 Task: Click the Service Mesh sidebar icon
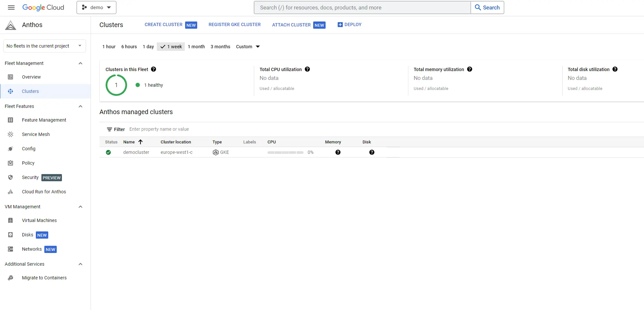pyautogui.click(x=10, y=134)
